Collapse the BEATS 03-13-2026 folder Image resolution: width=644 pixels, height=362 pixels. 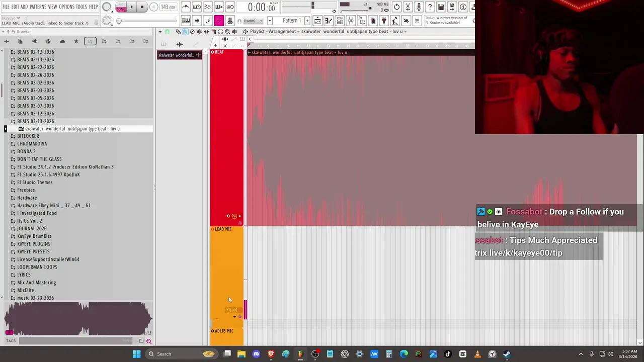35,121
